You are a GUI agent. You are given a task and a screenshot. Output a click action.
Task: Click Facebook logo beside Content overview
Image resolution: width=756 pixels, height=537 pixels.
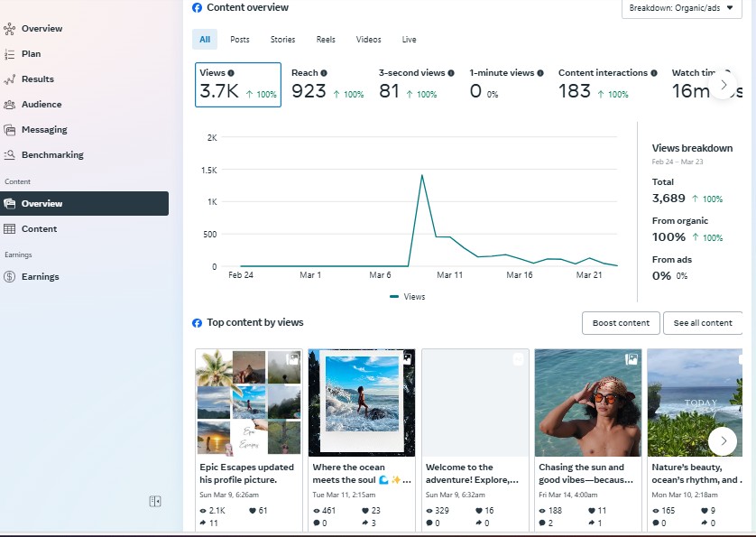tap(197, 8)
